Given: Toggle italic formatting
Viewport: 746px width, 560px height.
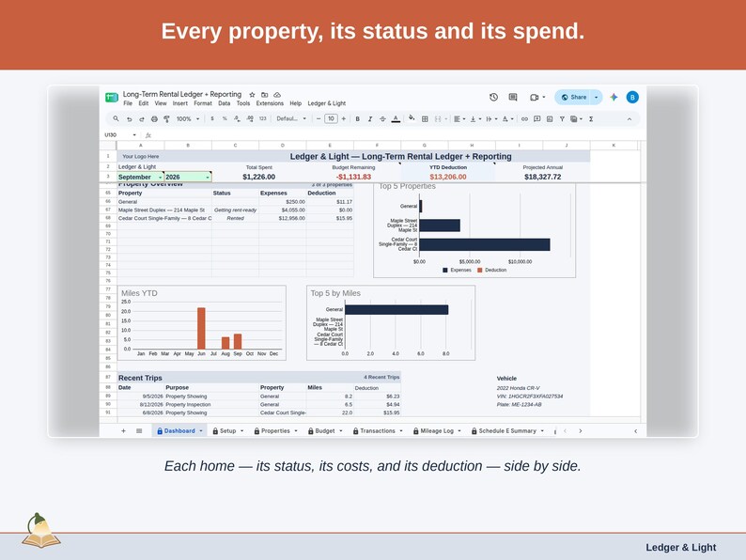Looking at the screenshot, I should tap(369, 119).
